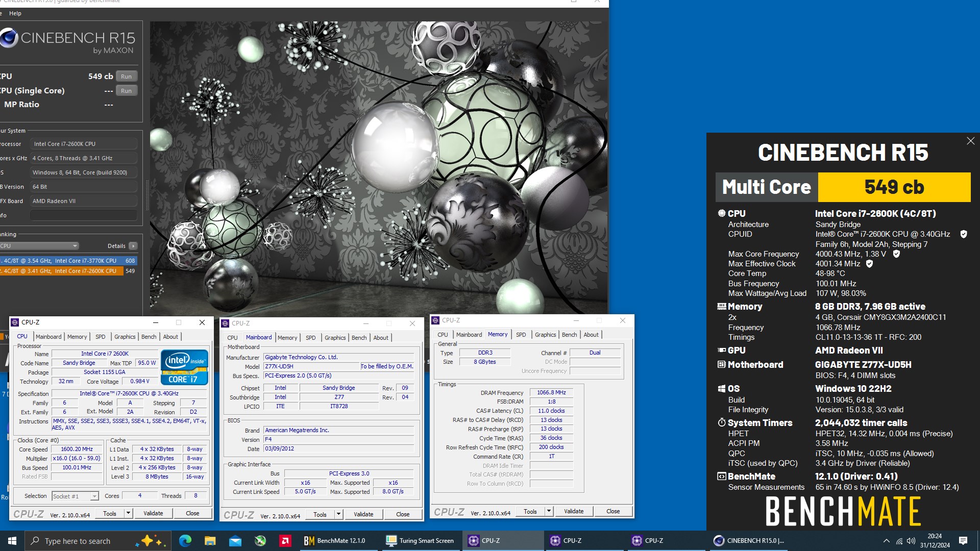The image size is (980, 551).
Task: Open File Explorer from the taskbar
Action: point(210,541)
